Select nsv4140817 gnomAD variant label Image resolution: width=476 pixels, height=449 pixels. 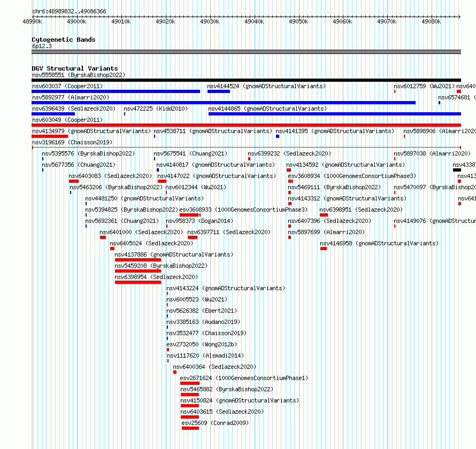pyautogui.click(x=216, y=165)
